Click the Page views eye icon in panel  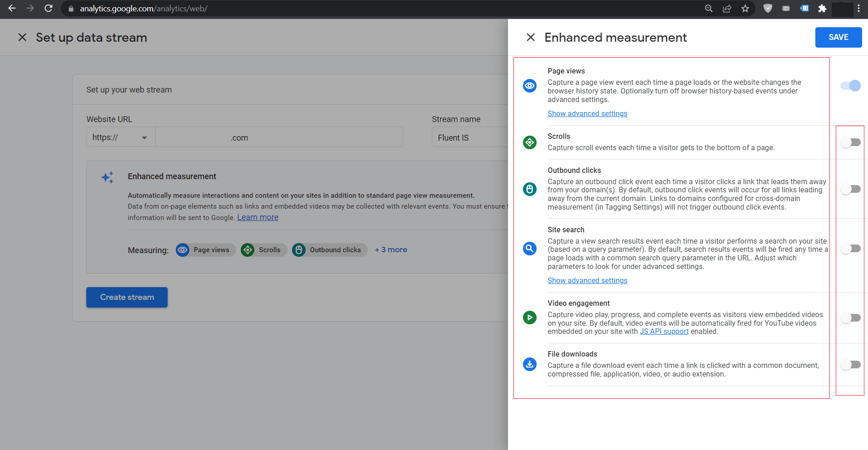(x=529, y=86)
